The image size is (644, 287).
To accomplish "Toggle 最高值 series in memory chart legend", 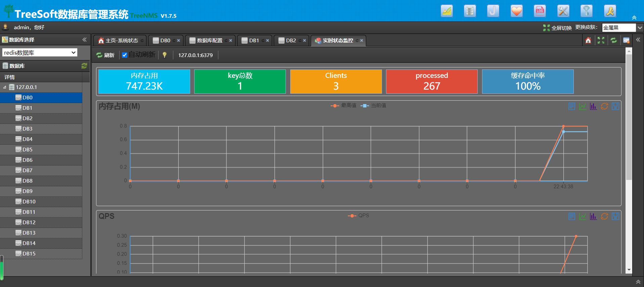I will click(343, 105).
